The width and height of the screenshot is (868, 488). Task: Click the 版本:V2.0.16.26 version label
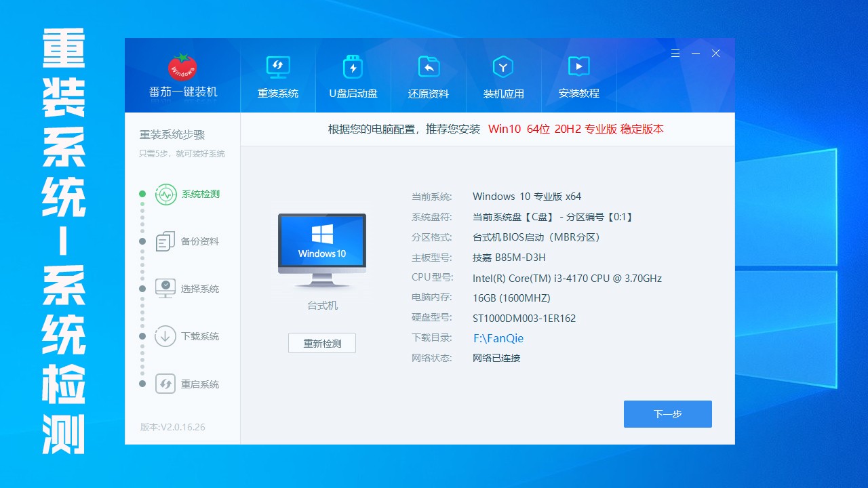tap(172, 427)
